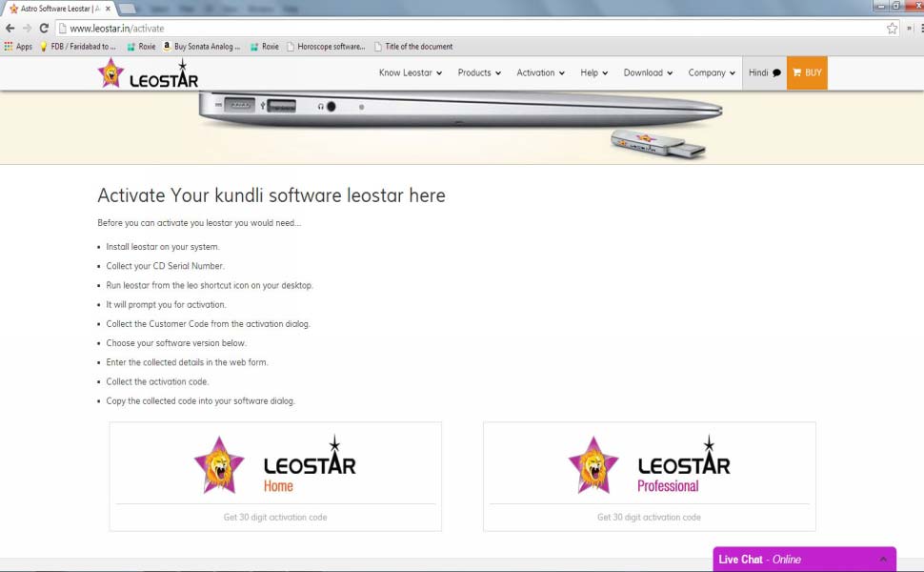Click the laptop banner image
The height and width of the screenshot is (572, 924).
460,109
